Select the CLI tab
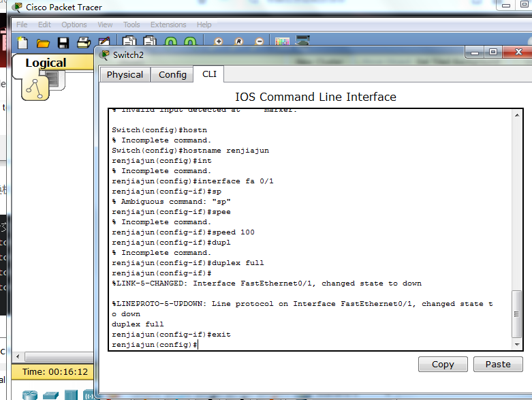 (209, 74)
